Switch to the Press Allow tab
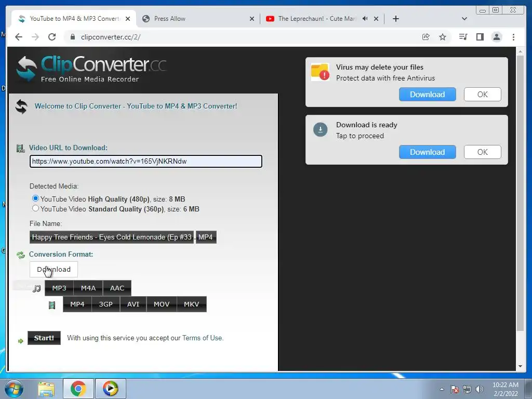This screenshot has height=399, width=532. coord(198,19)
